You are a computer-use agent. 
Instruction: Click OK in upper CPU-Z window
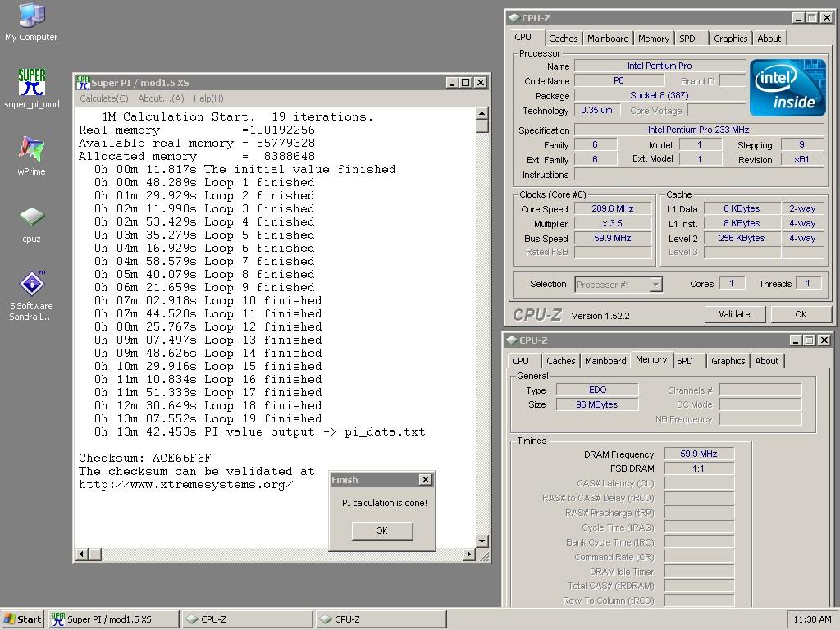pos(801,314)
